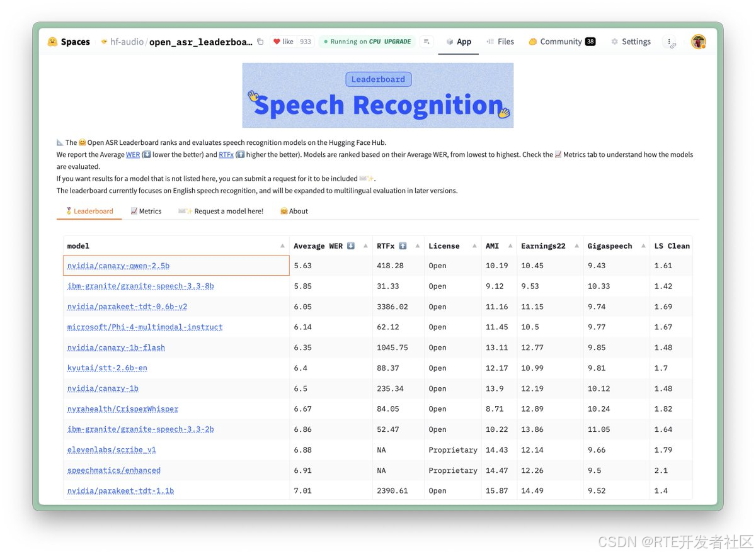Sort by the model column arrow

pyautogui.click(x=282, y=246)
